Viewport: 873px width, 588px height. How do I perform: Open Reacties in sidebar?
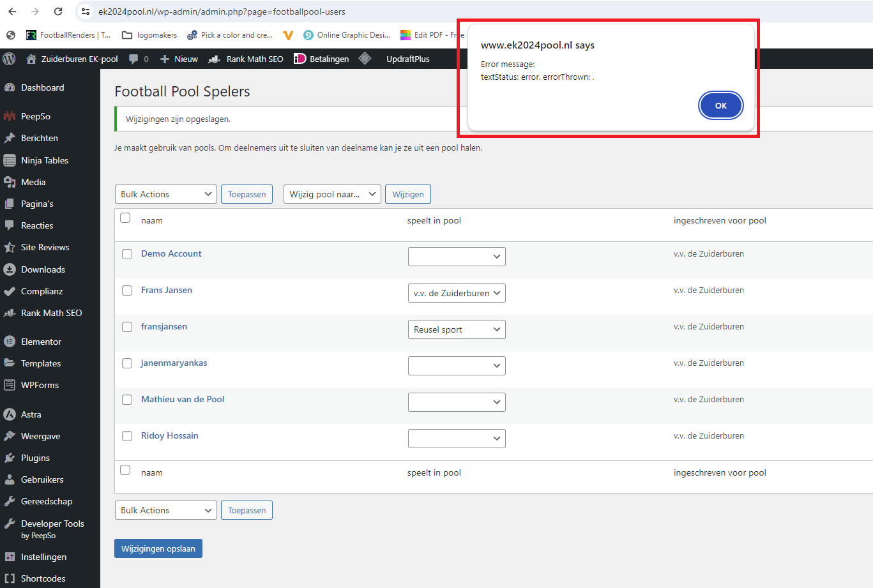(x=50, y=225)
